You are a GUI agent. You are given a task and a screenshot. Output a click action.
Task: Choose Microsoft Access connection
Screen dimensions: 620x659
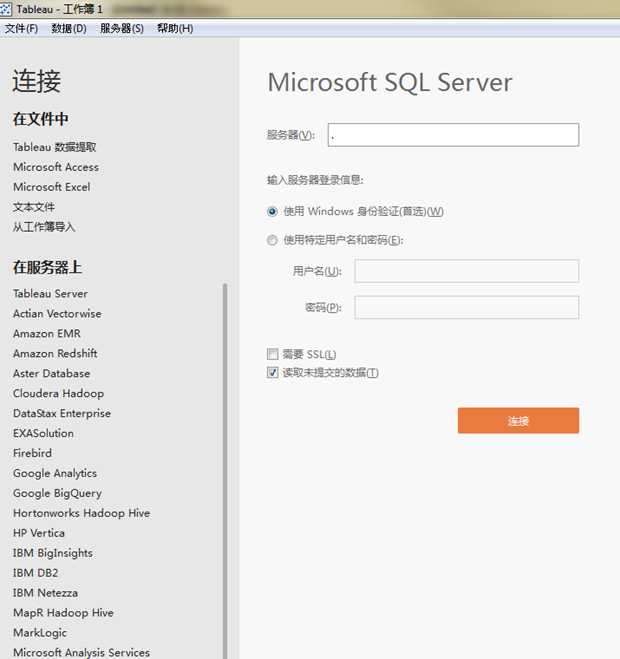[56, 167]
